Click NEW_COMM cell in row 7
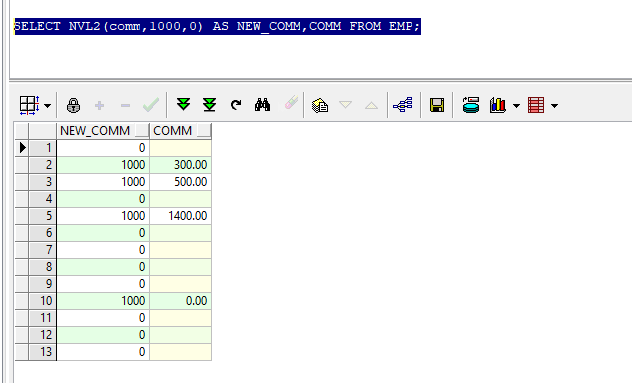 click(x=103, y=250)
